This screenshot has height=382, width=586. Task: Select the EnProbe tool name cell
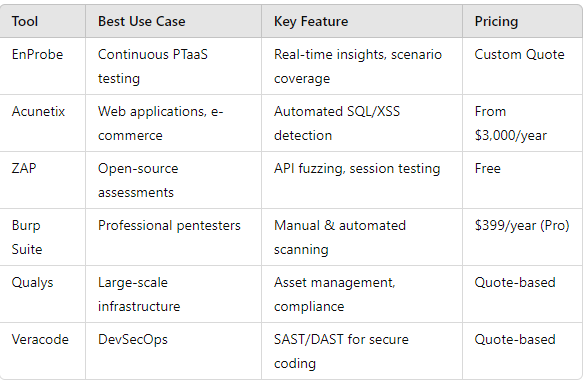[x=37, y=55]
